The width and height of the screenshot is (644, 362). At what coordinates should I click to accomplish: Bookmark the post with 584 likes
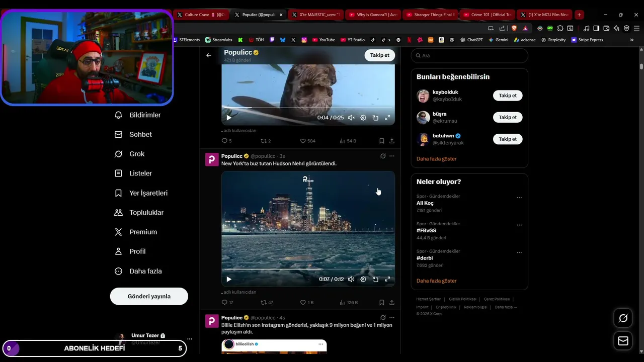pos(382,141)
